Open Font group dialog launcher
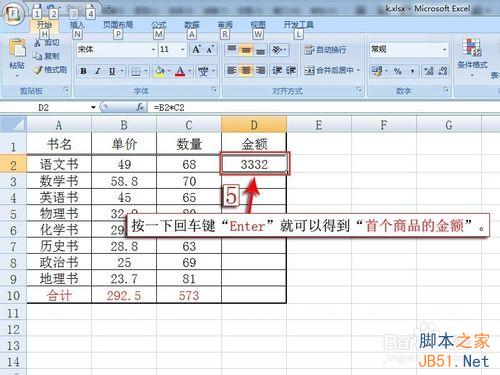 pos(214,90)
